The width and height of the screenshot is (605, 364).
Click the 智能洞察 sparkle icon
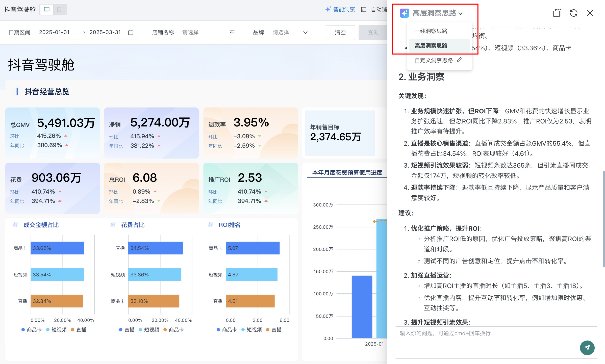[x=328, y=9]
